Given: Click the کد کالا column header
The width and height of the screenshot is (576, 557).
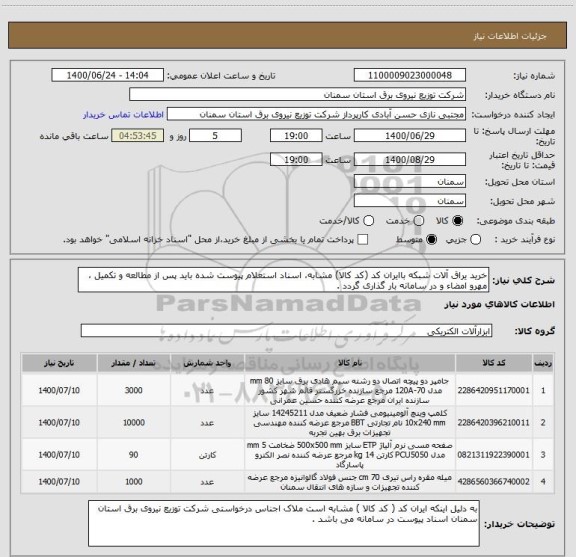Looking at the screenshot, I should 494,363.
